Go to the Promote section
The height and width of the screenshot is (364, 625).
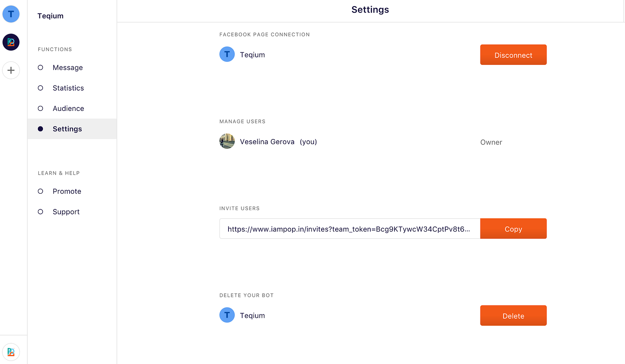(x=67, y=191)
